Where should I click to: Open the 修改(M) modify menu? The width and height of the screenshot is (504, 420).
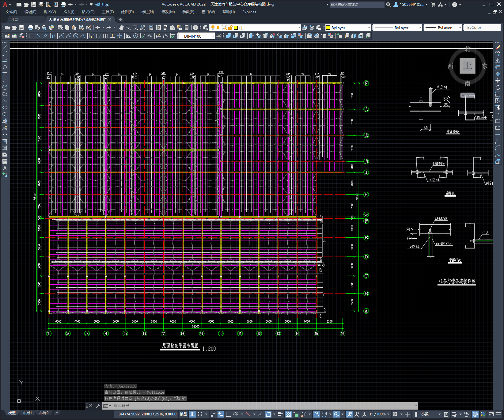click(x=168, y=12)
